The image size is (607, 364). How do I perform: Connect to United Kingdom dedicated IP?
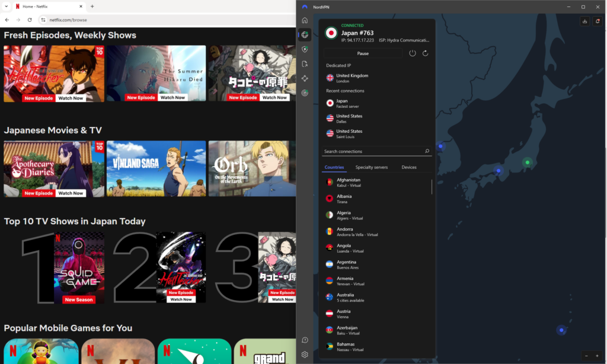coord(376,78)
